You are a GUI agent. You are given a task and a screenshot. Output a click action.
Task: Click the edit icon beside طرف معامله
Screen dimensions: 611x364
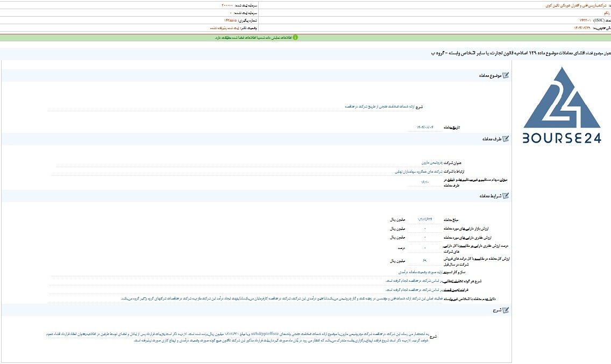pos(506,139)
